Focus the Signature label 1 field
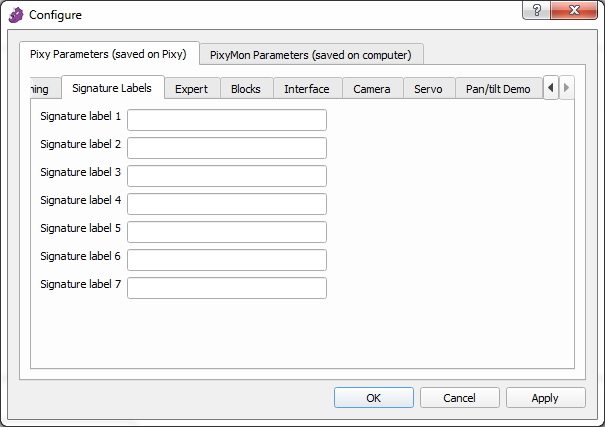The width and height of the screenshot is (605, 427). point(227,120)
